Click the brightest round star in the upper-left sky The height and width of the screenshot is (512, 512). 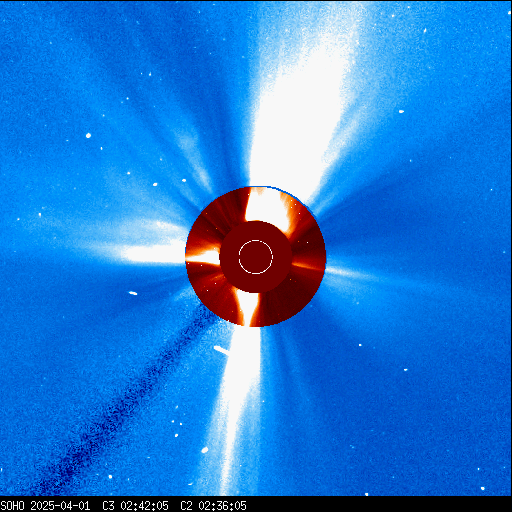coord(88,135)
